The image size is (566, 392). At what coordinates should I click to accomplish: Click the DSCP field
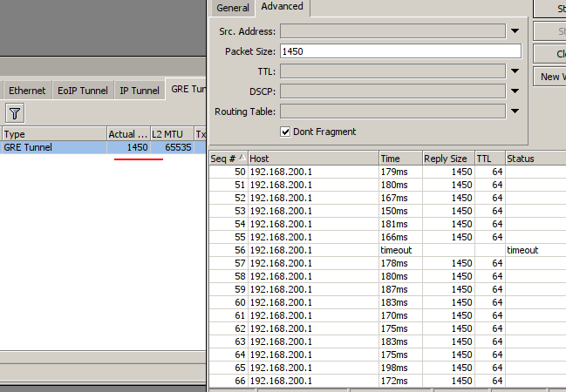click(x=392, y=91)
